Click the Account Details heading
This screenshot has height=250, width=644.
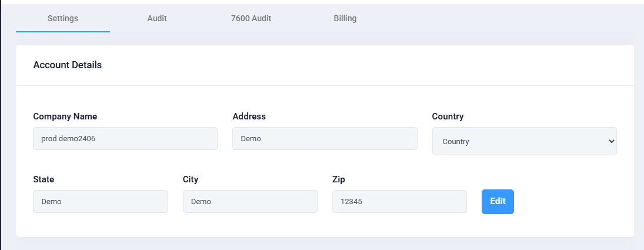68,65
